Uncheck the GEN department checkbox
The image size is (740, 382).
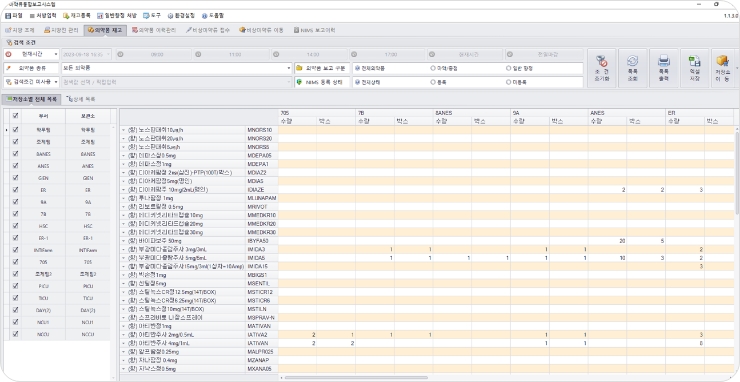(x=16, y=178)
